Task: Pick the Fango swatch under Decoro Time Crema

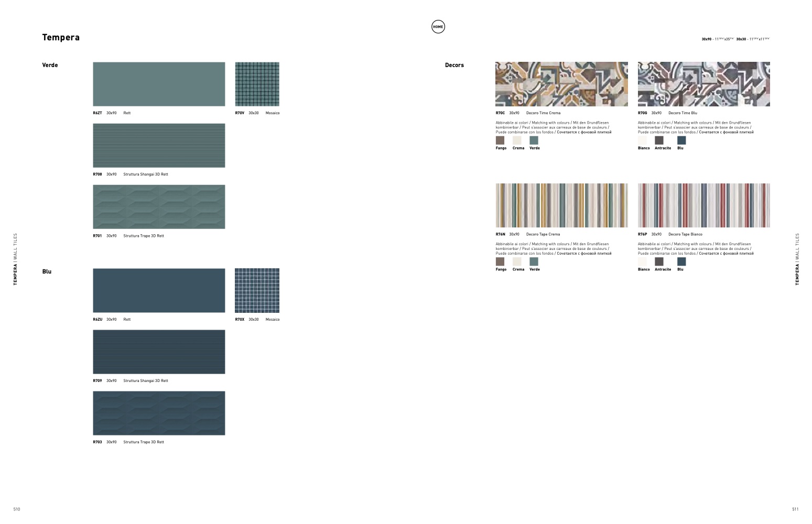Action: click(500, 140)
